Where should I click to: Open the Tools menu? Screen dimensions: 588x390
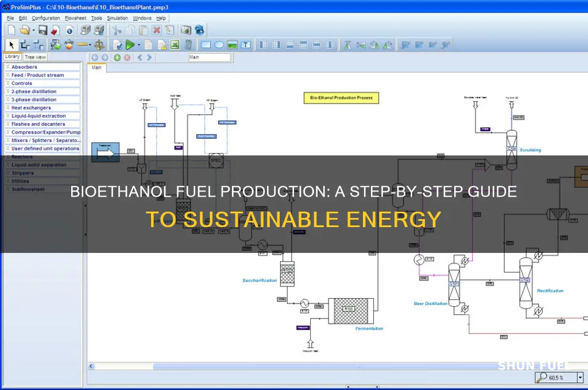[x=96, y=18]
